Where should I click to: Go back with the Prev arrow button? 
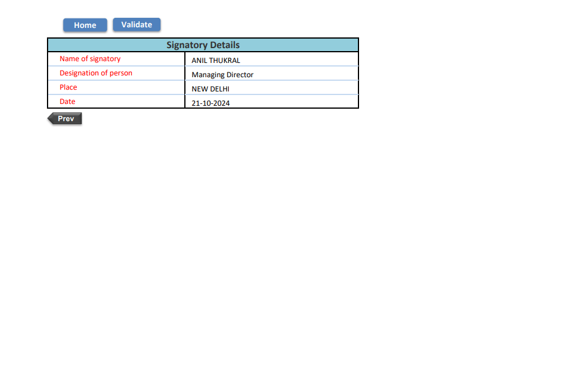coord(65,119)
